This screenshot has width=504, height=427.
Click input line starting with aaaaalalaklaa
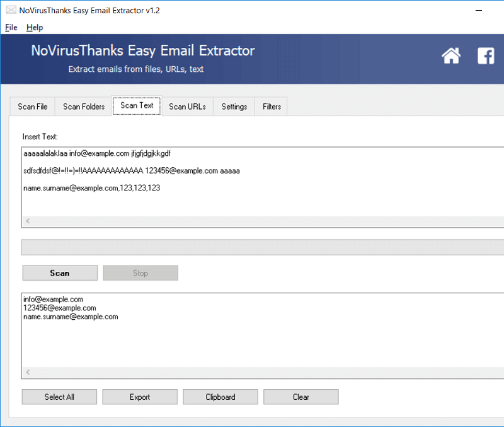[x=97, y=153]
